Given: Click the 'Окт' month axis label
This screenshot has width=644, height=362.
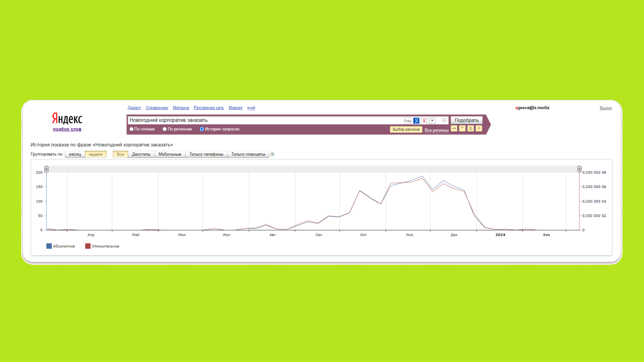Looking at the screenshot, I should [363, 235].
